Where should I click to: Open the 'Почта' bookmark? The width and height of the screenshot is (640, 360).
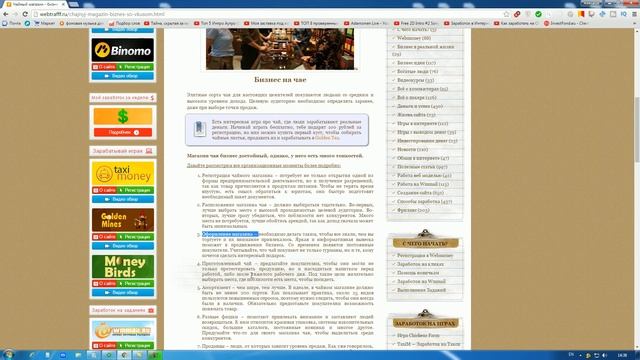12,23
